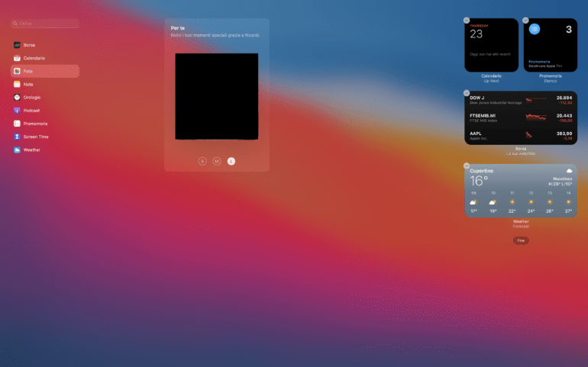Click the Screen Time hourglass icon
This screenshot has width=588, height=367.
(x=17, y=137)
